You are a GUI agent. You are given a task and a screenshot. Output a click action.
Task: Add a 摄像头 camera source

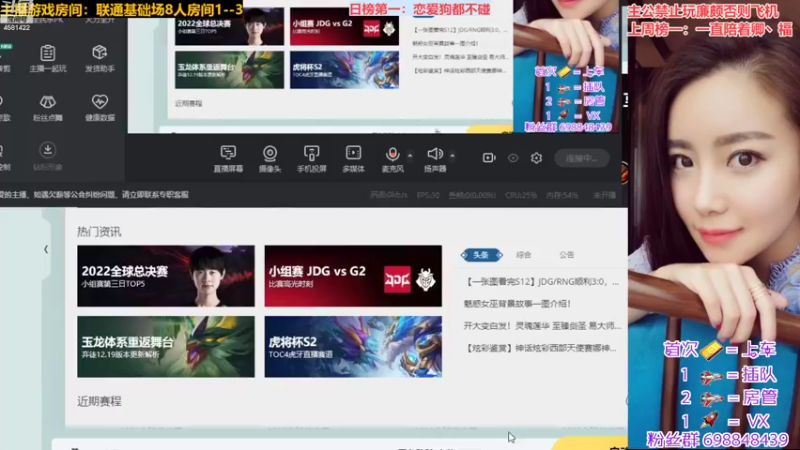click(270, 159)
